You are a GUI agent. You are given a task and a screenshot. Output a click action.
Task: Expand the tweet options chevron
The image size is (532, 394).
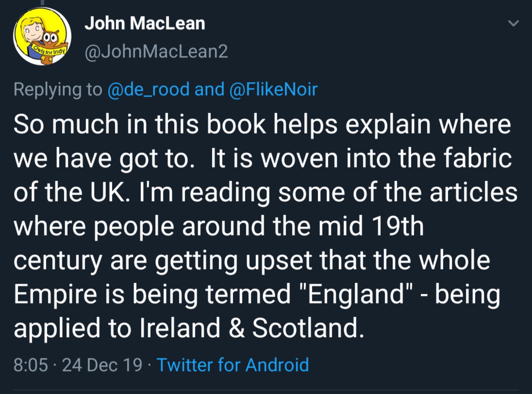[513, 23]
